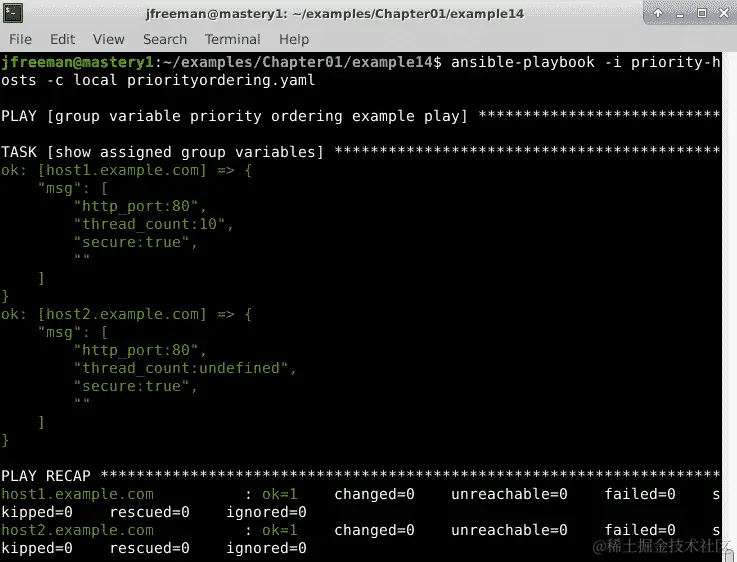737x562 pixels.
Task: Click 'unreachable=0' in the host1 recap row
Action: (x=509, y=494)
